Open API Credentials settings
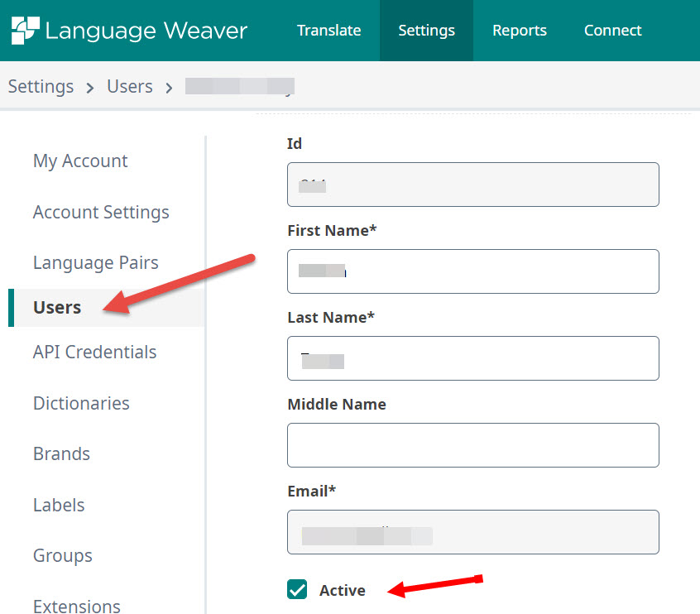This screenshot has width=700, height=614. coord(94,352)
